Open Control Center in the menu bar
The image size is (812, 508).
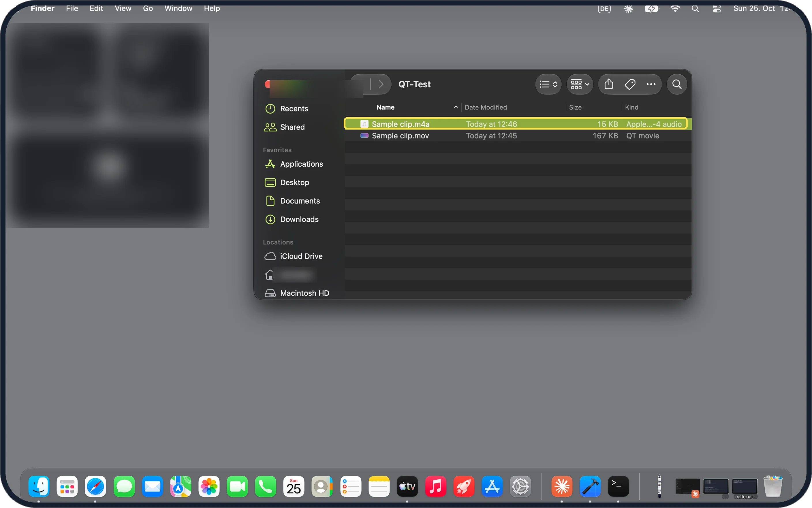pos(717,9)
